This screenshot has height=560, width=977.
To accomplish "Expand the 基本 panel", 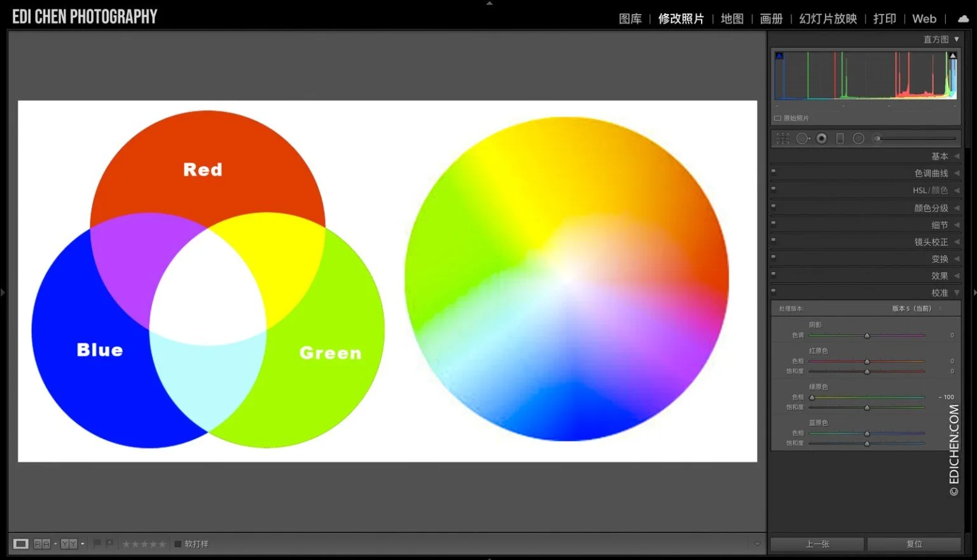I will [x=957, y=156].
